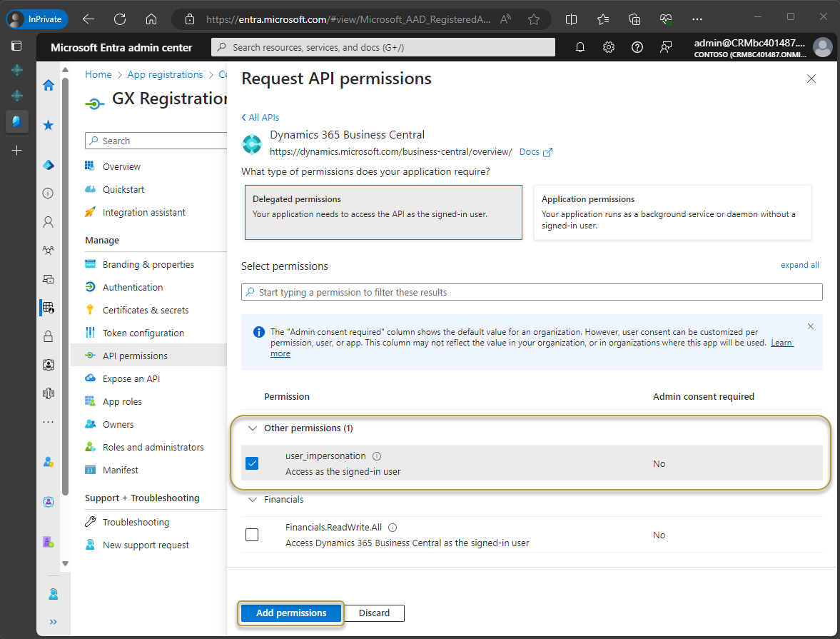The height and width of the screenshot is (639, 840).
Task: Open Certificates & secrets menu item
Action: (146, 310)
